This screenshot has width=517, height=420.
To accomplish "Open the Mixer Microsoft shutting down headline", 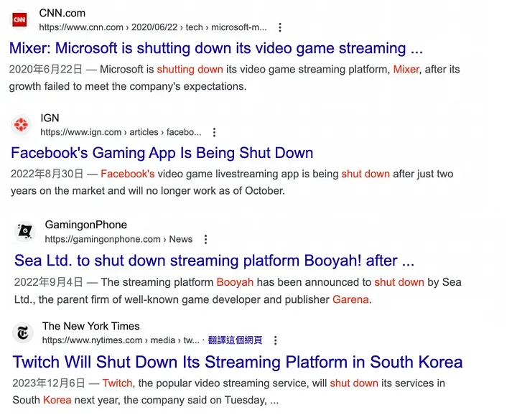I will tap(216, 49).
